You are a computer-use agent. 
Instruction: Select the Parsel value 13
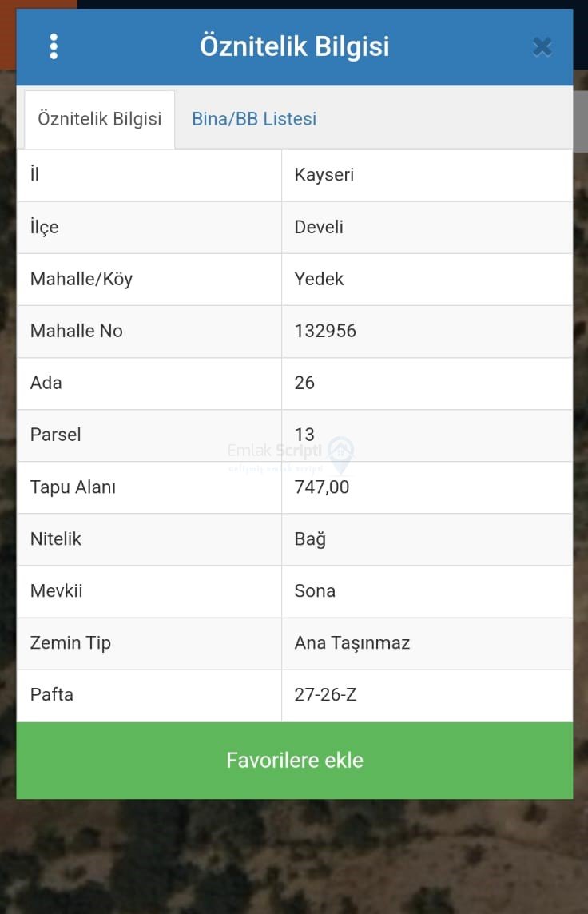(x=304, y=435)
